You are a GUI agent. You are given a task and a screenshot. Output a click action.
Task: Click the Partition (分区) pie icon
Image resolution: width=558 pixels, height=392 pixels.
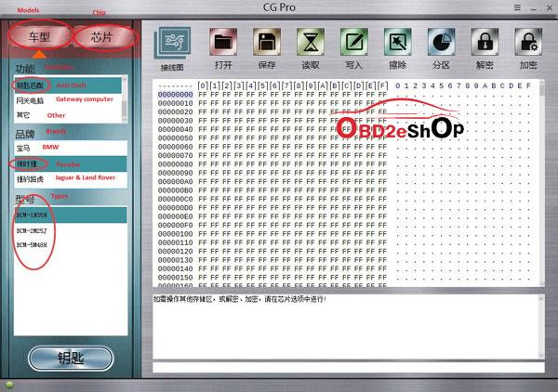click(x=441, y=42)
